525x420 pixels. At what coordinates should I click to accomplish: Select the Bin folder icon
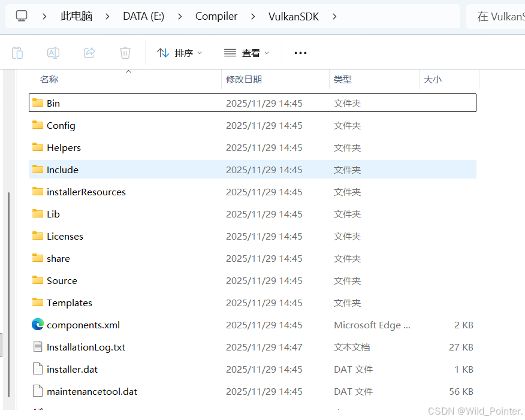(x=37, y=102)
